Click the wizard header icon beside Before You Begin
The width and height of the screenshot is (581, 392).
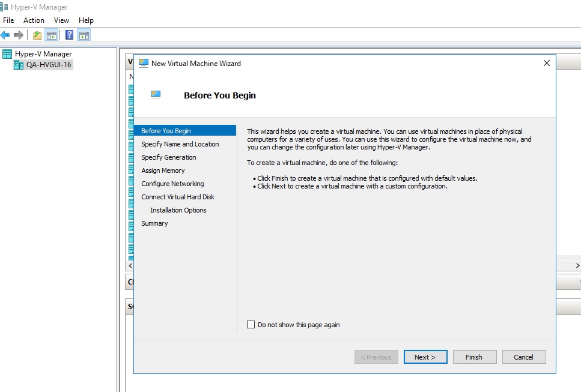156,95
